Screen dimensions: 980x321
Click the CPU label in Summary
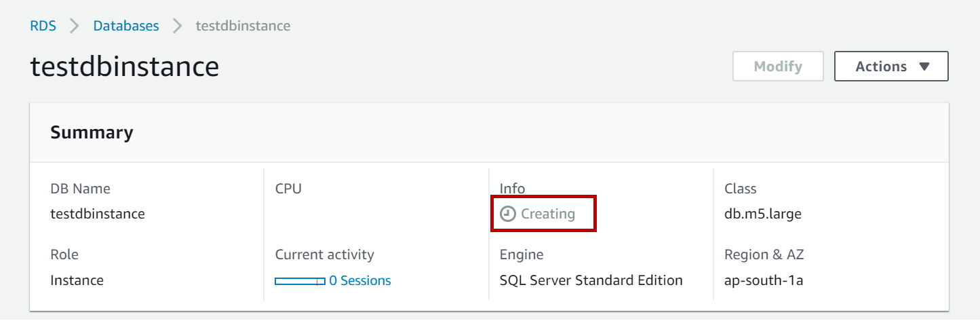tap(288, 189)
